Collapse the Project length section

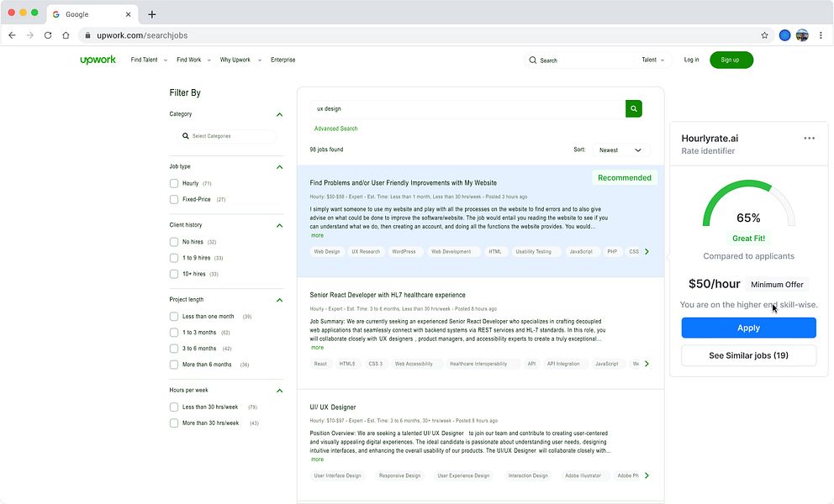(279, 300)
